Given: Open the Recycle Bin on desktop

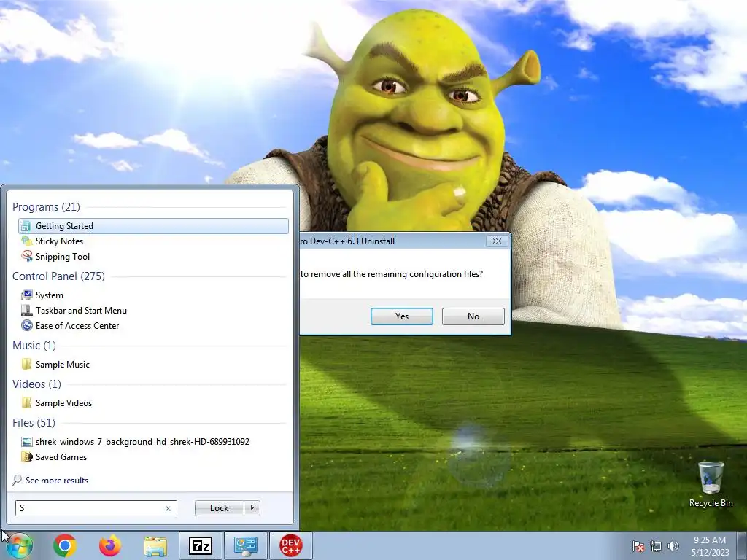Looking at the screenshot, I should click(x=711, y=484).
